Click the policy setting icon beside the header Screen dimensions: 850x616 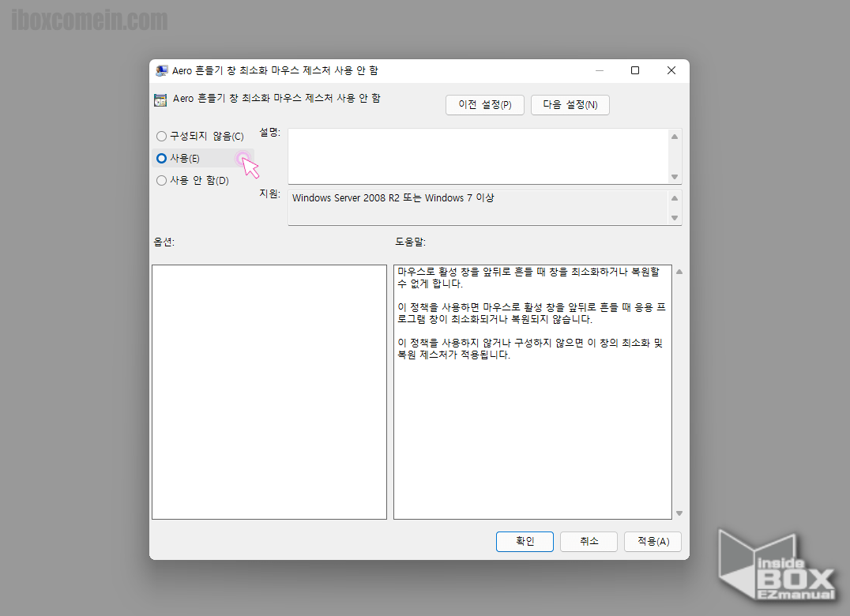pyautogui.click(x=160, y=100)
